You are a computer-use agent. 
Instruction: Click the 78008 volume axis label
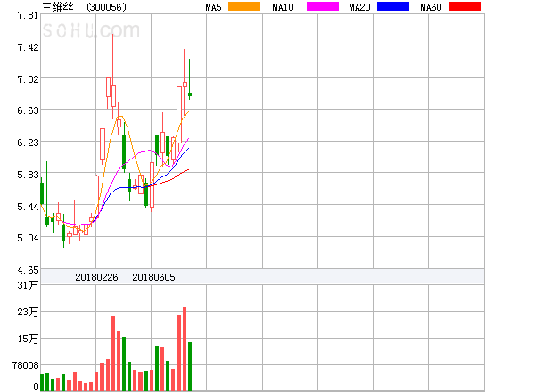(x=26, y=365)
